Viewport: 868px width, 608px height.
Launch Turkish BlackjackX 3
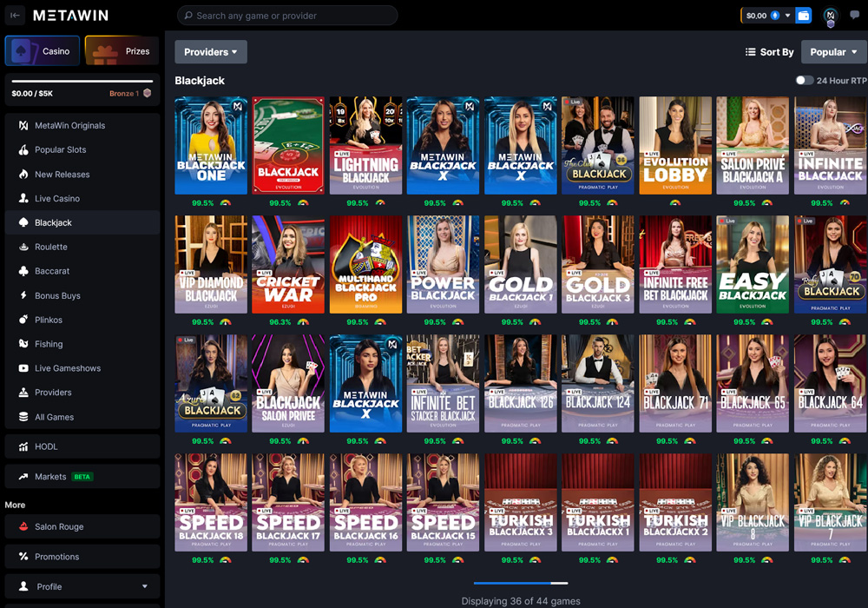[x=520, y=503]
